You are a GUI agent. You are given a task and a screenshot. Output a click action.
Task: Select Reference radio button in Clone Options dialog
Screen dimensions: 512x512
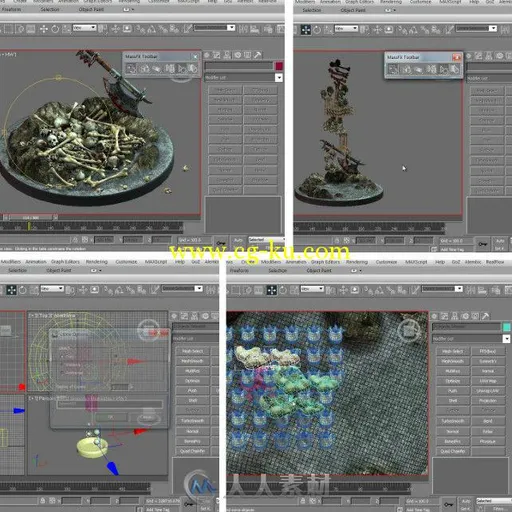pos(62,373)
